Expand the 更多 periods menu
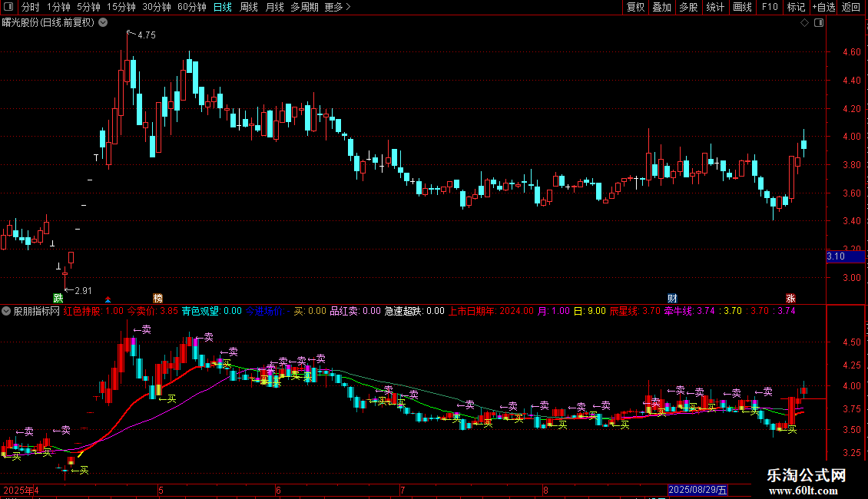The image size is (868, 499). pos(337,7)
